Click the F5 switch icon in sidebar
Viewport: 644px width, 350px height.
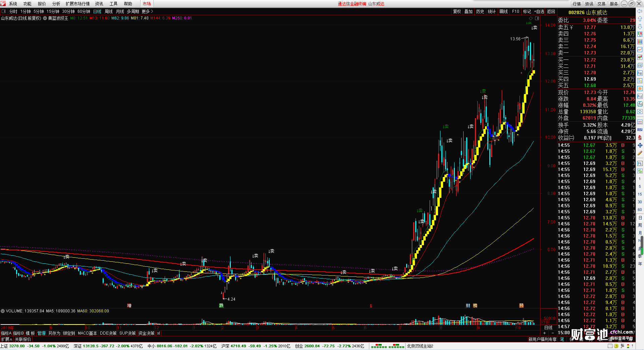pos(640,164)
